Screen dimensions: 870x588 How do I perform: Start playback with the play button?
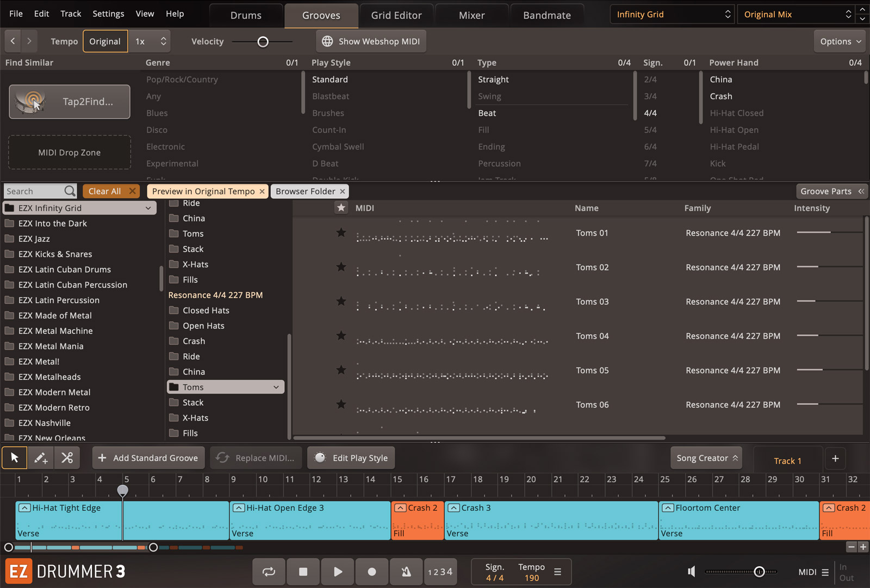click(x=338, y=572)
